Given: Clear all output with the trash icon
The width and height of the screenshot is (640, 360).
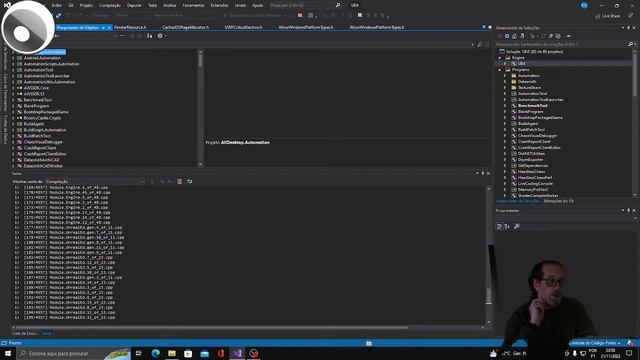Looking at the screenshot, I should pos(180,181).
